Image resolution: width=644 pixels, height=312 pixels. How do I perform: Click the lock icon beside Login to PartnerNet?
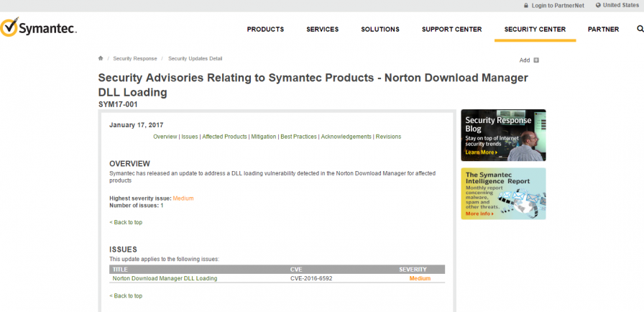pos(525,6)
